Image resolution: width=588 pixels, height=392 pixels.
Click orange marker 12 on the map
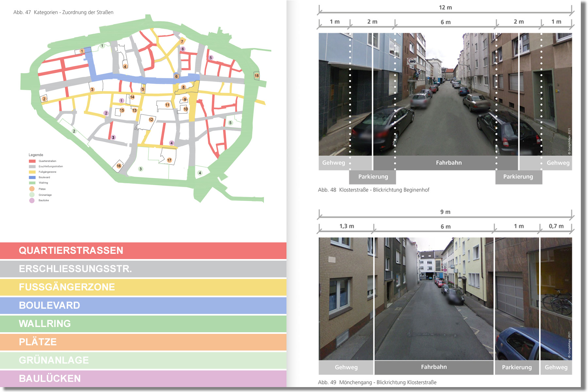click(x=151, y=120)
